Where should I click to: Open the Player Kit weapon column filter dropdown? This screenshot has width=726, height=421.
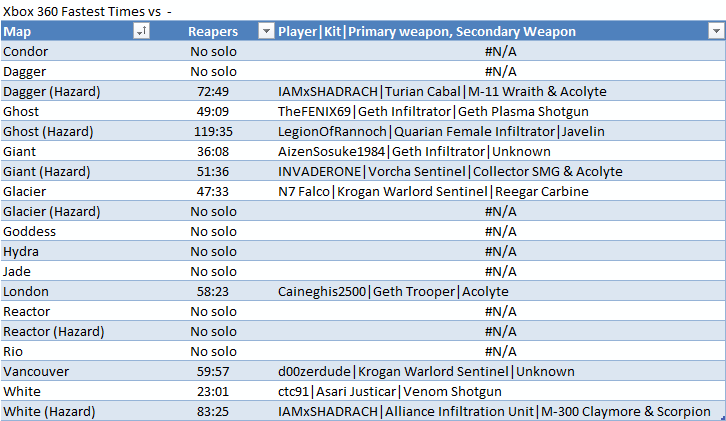point(716,31)
